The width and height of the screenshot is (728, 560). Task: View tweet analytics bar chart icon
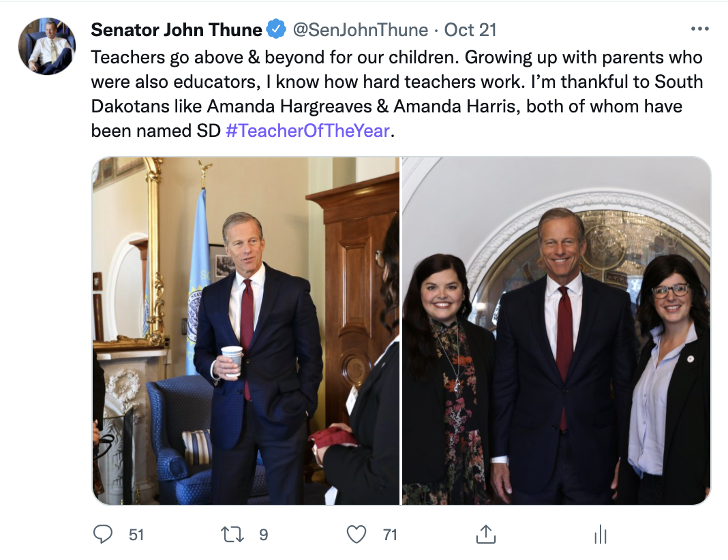(x=601, y=534)
